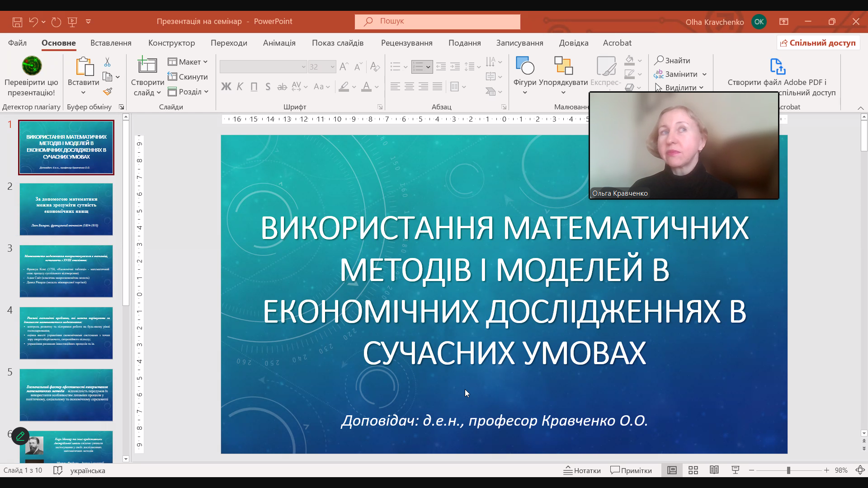The height and width of the screenshot is (488, 868).
Task: Open the Фігури shapes gallery
Action: (x=524, y=72)
